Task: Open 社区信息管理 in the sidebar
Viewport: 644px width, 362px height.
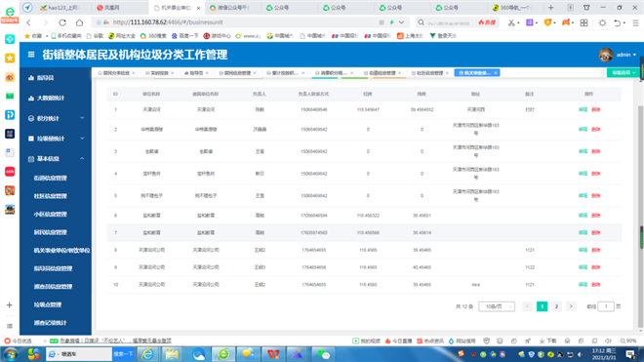Action: tap(50, 196)
